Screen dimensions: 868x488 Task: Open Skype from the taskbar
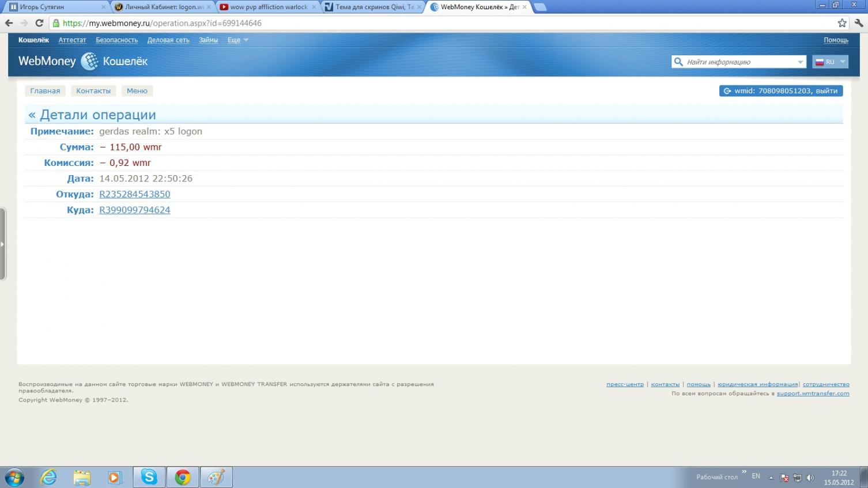149,477
